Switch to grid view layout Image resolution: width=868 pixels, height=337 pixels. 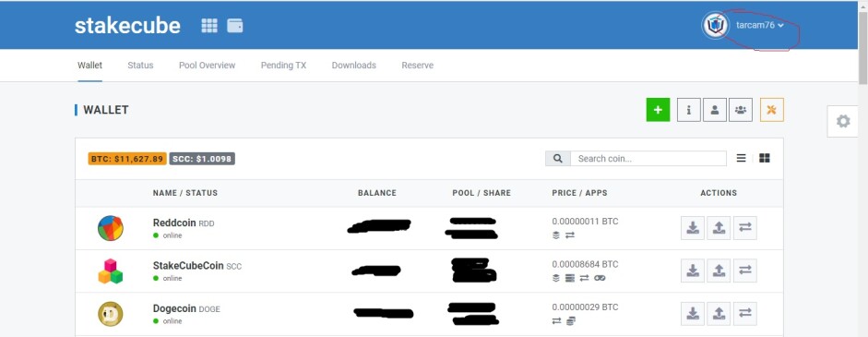coord(765,159)
